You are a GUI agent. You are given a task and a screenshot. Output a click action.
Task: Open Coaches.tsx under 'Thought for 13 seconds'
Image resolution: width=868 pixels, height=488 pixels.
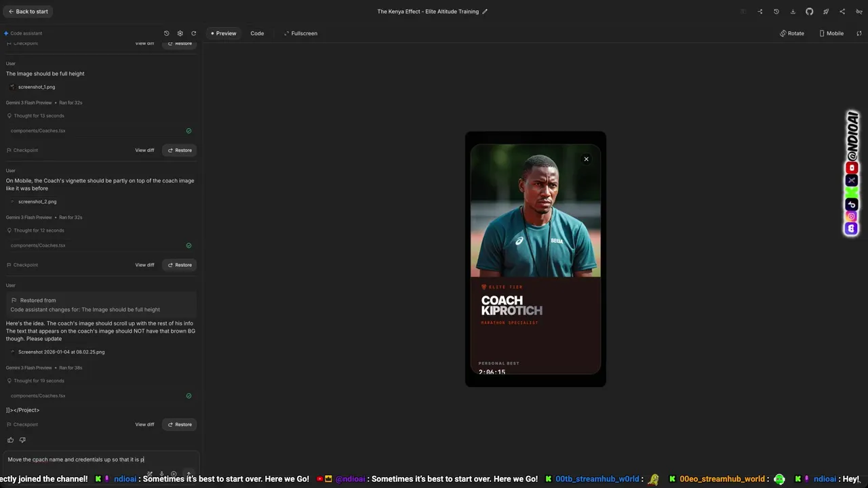coord(38,131)
